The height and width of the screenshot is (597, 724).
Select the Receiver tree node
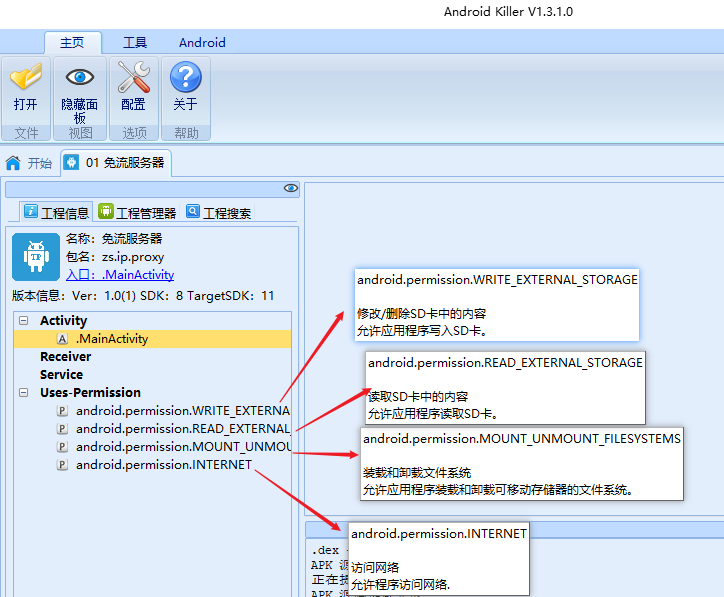(66, 356)
